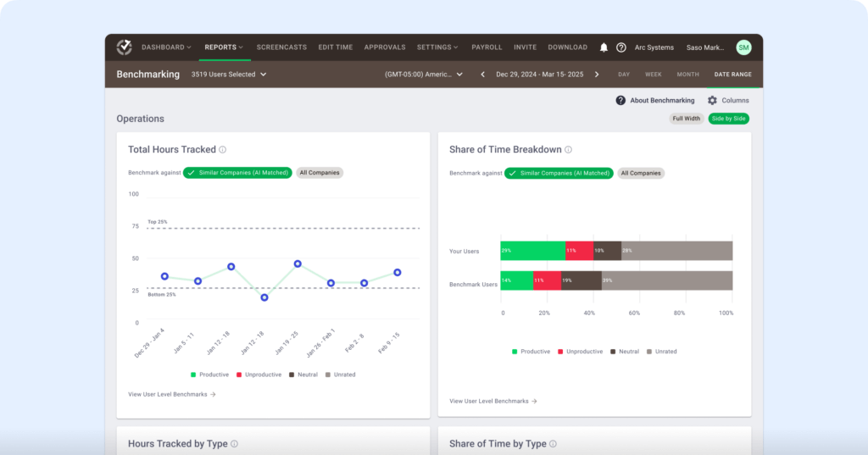Image resolution: width=868 pixels, height=455 pixels.
Task: Select Side by Side layout
Action: click(729, 119)
